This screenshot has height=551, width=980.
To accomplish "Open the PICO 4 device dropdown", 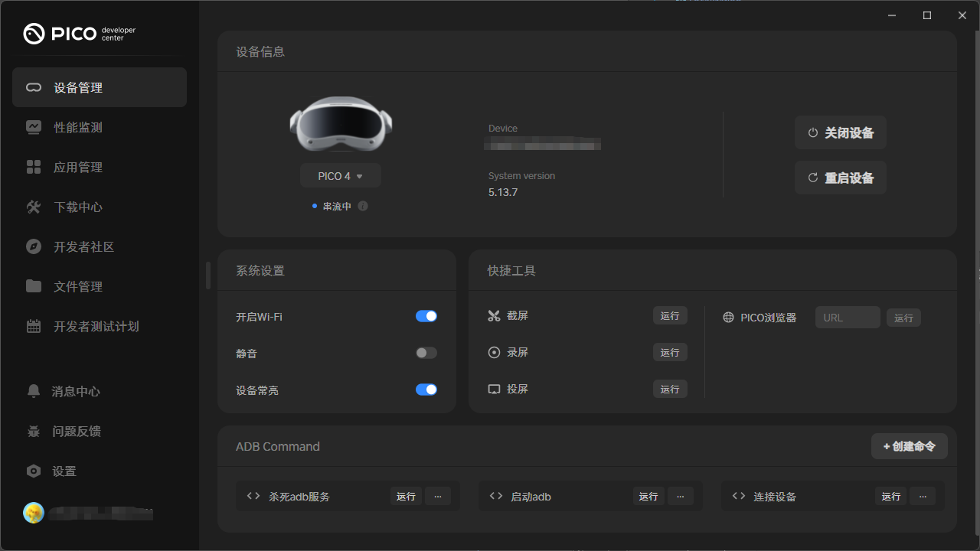I will tap(341, 176).
